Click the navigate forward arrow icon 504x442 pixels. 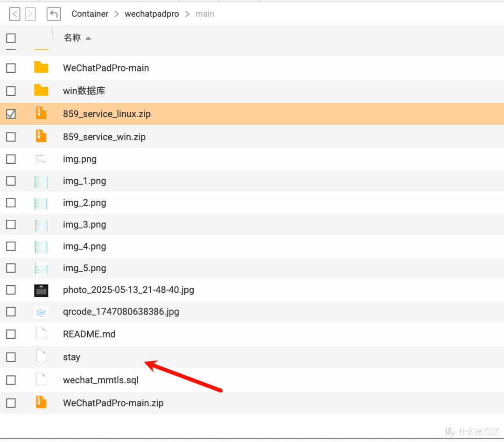tap(30, 14)
